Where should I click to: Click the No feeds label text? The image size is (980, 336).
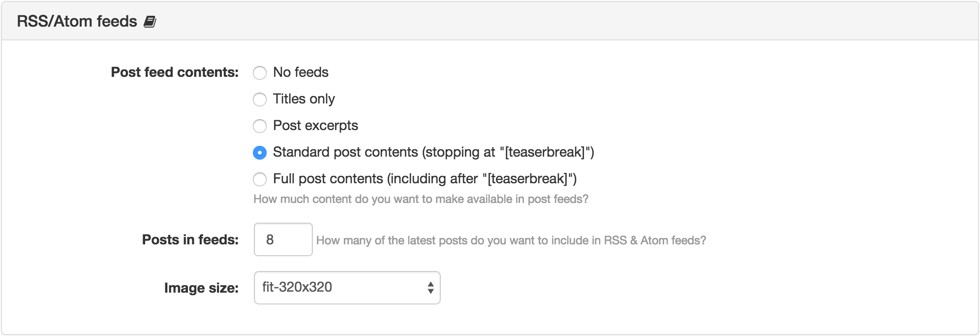[300, 72]
